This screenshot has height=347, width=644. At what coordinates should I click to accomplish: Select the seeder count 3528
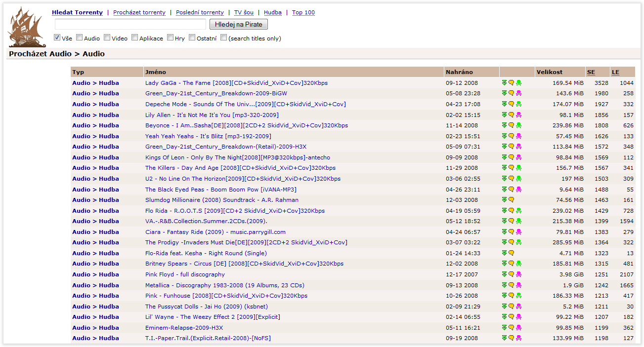point(601,83)
